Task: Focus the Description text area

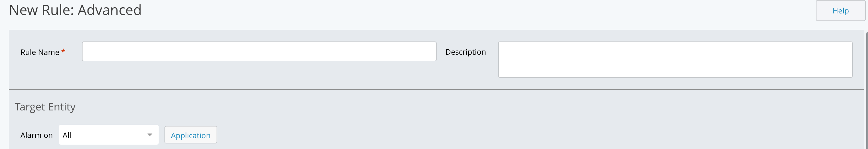Action: coord(675,60)
